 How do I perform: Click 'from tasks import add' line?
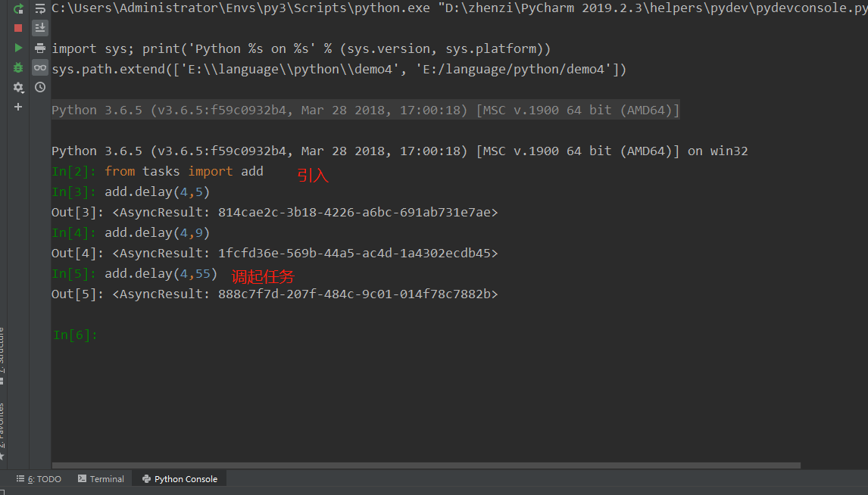click(184, 172)
